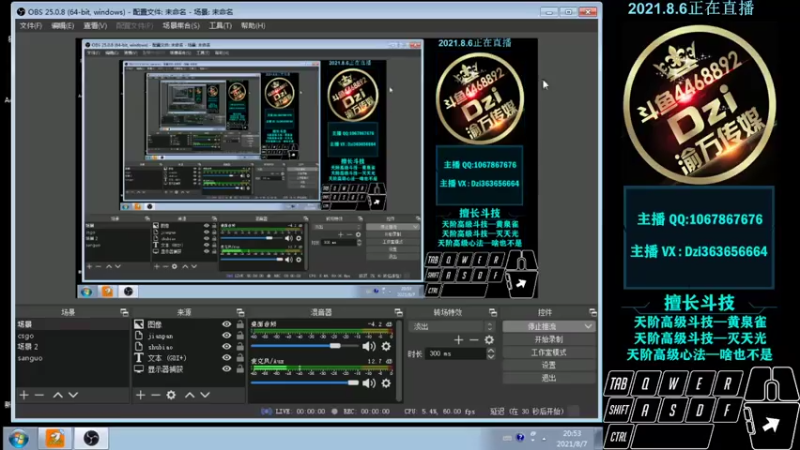
Task: Add a new source with plus icon
Action: [x=140, y=395]
